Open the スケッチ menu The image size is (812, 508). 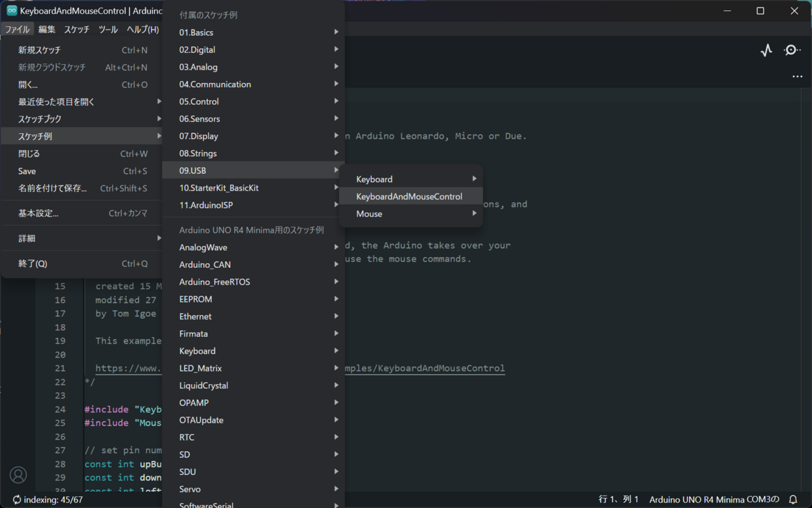coord(76,29)
